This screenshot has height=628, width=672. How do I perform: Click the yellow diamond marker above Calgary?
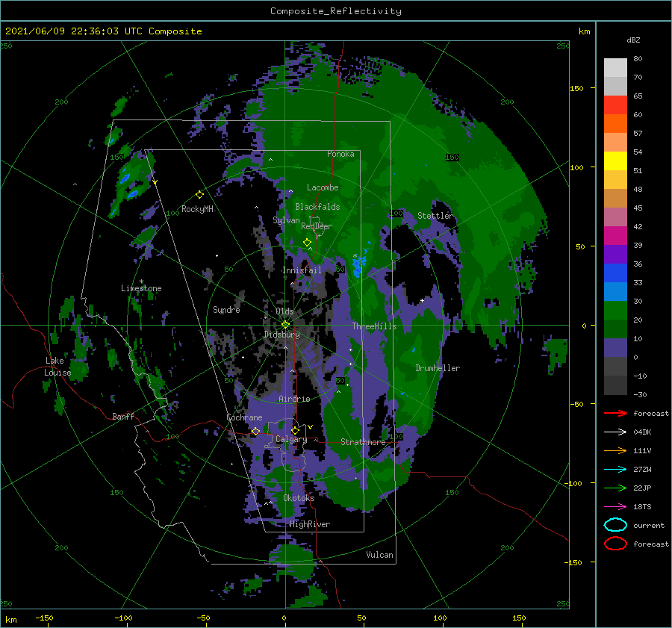tap(295, 430)
